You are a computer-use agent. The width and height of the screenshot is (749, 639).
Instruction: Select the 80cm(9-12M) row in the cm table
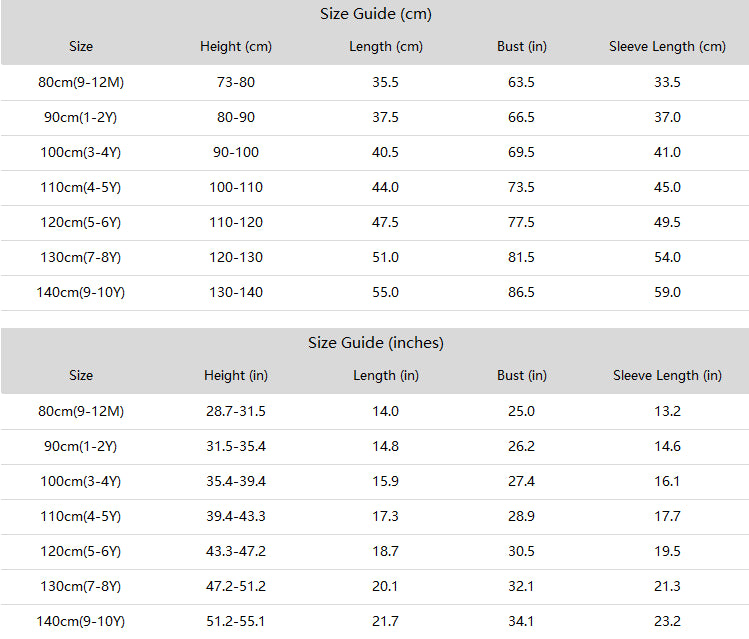click(374, 82)
